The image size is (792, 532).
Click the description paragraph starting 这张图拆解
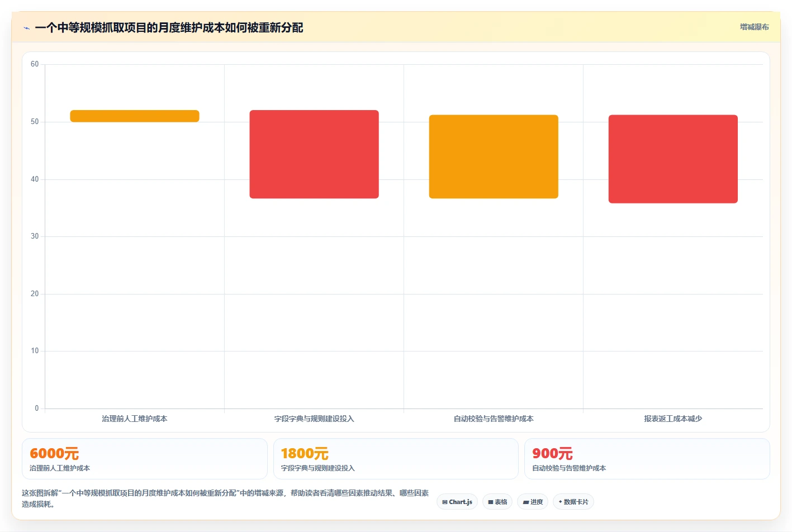point(225,498)
